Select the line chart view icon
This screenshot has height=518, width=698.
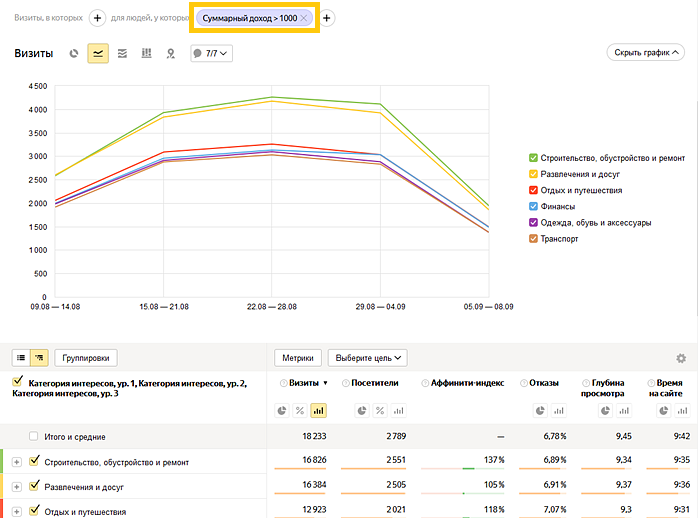98,54
